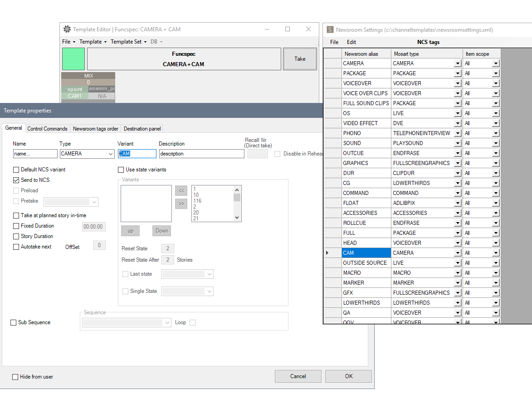Switch to the Control Commands tab
This screenshot has height=394, width=532.
tap(48, 129)
